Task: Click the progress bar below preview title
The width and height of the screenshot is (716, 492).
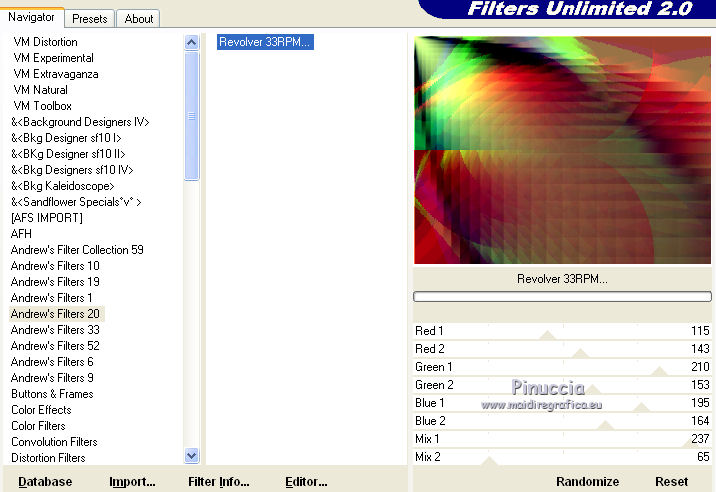Action: tap(562, 297)
